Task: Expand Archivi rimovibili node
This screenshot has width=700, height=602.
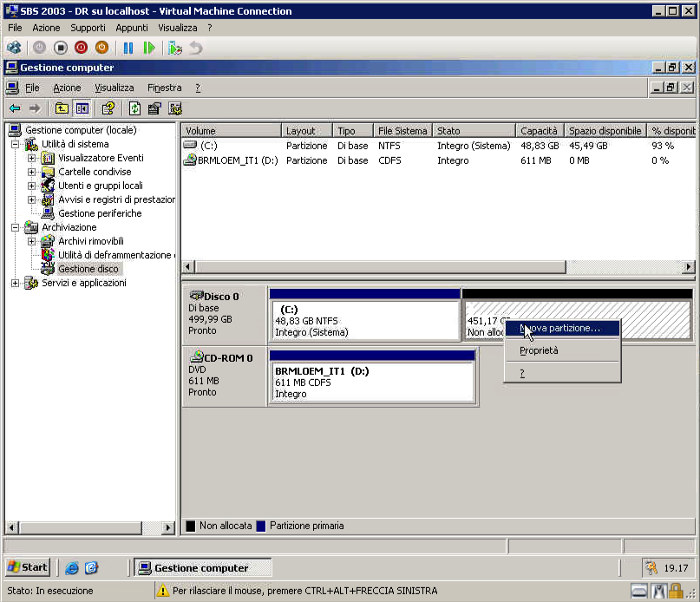Action: [32, 241]
